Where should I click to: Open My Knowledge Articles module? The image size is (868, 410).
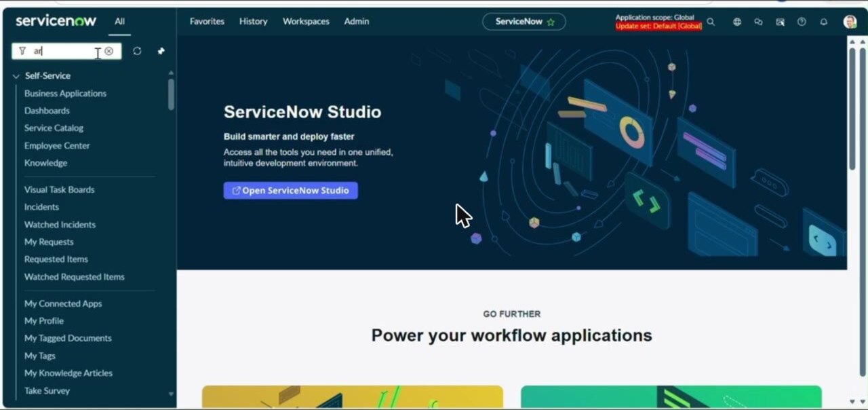68,373
